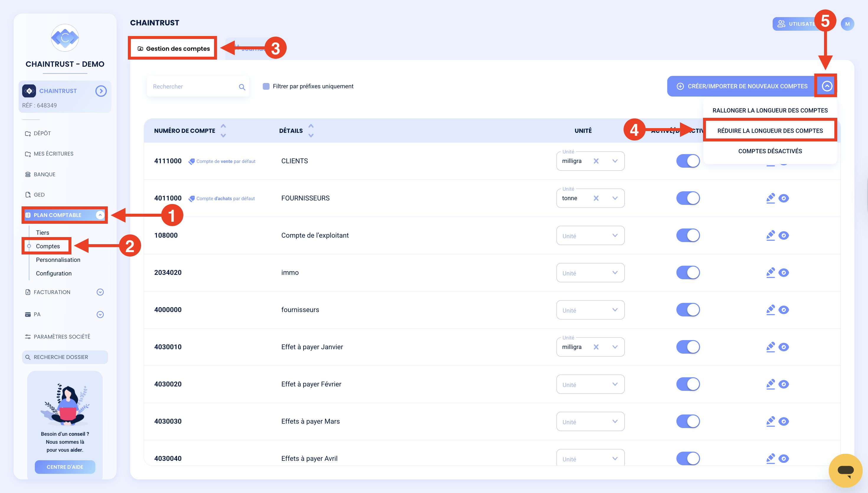Image resolution: width=868 pixels, height=493 pixels.
Task: Toggle active switch for FOURNISSEURS 4011000
Action: tap(688, 198)
